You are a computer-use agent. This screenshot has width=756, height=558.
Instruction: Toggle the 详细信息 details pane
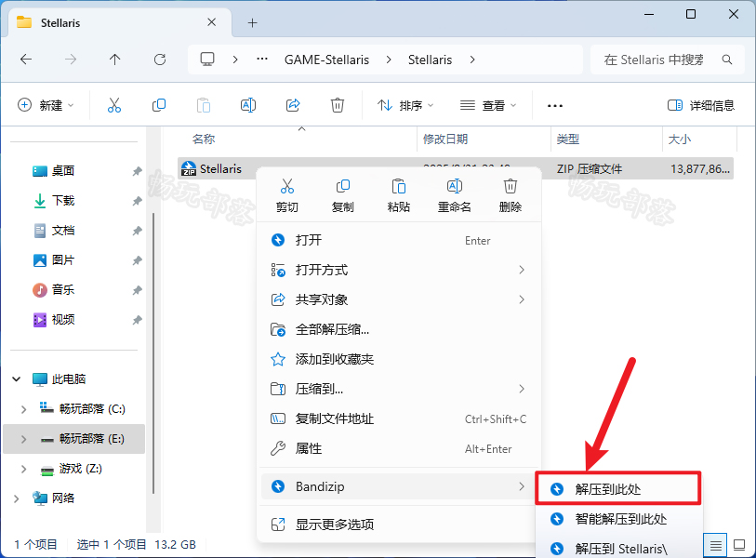700,105
